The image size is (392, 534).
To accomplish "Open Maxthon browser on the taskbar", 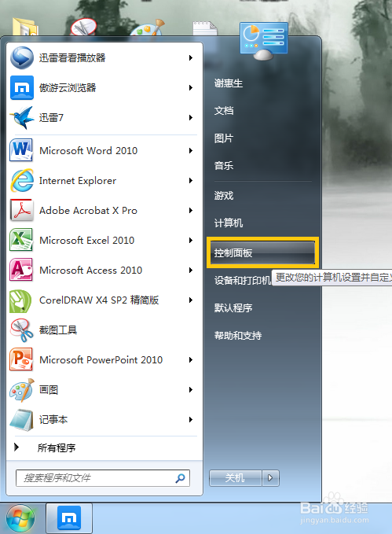I will pos(69,518).
